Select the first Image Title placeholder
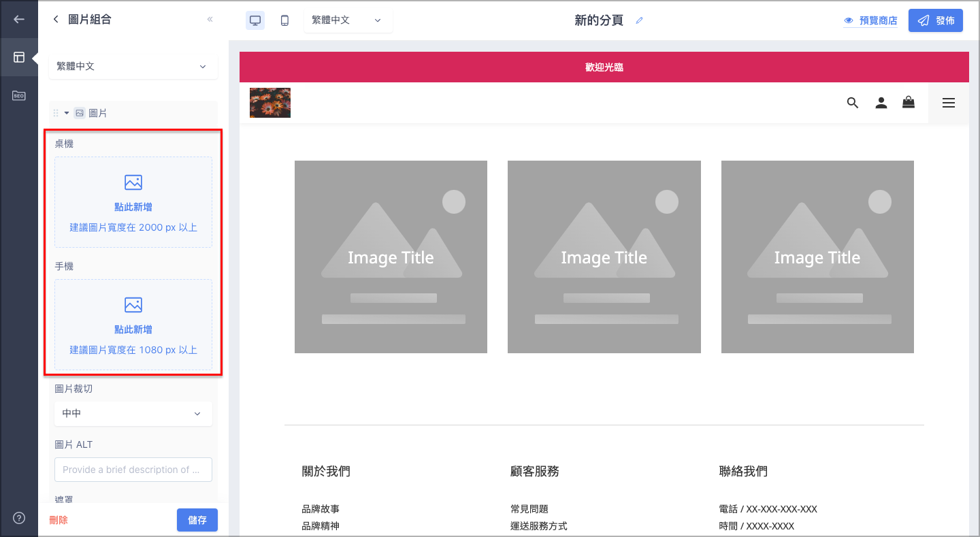Viewport: 980px width, 537px height. click(391, 257)
